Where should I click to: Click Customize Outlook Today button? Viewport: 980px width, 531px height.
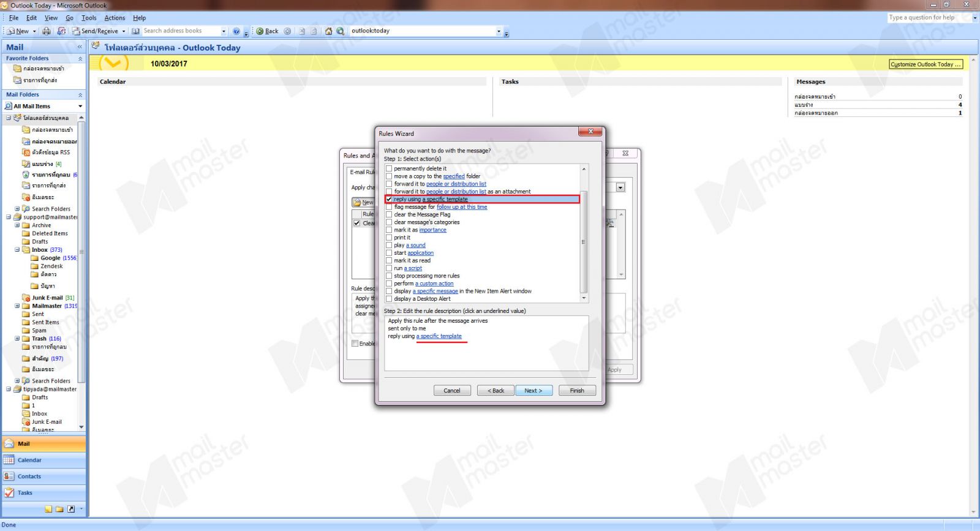pyautogui.click(x=925, y=64)
